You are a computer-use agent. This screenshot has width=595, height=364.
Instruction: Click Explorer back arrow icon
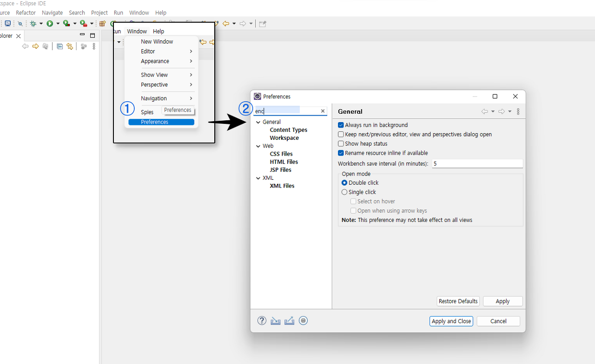(25, 46)
